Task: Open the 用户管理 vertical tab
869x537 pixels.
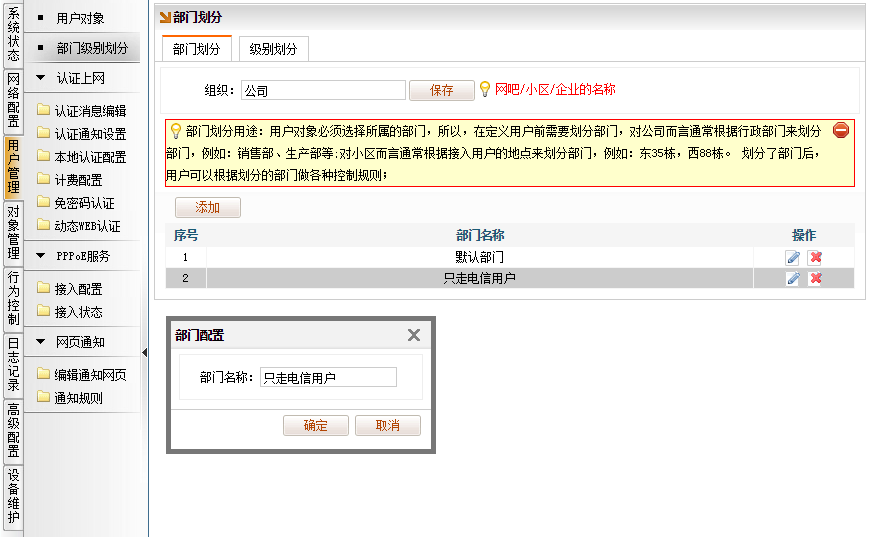Action: click(x=13, y=166)
